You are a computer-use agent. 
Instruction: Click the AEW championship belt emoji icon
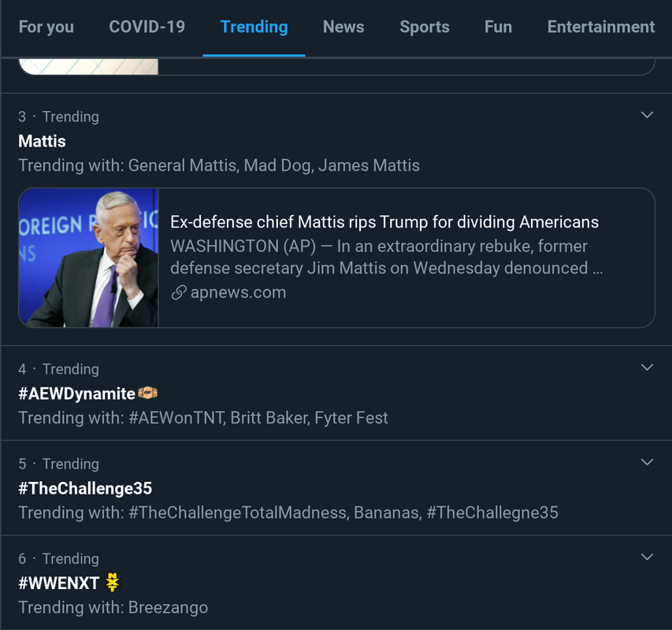tap(148, 393)
